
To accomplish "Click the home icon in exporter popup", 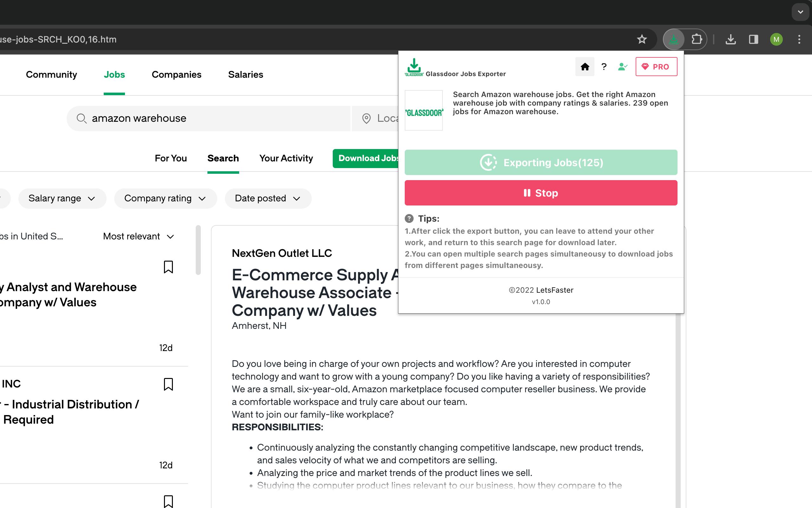I will (x=585, y=67).
